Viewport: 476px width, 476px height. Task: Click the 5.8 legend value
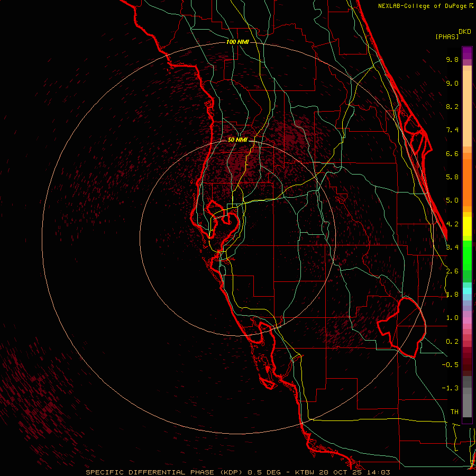(452, 177)
